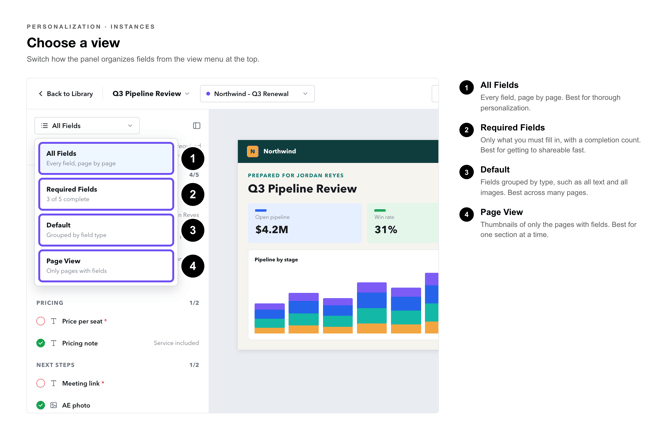Mark Meeting link status circle

coord(41,383)
